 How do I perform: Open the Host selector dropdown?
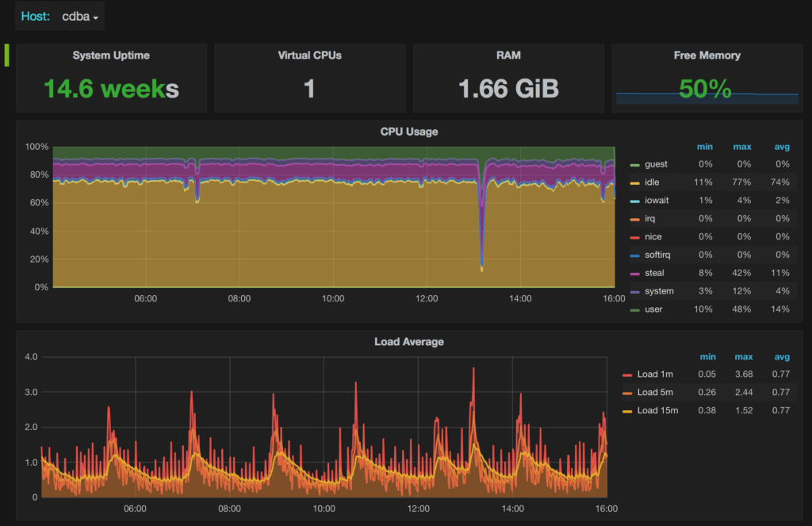[75, 15]
